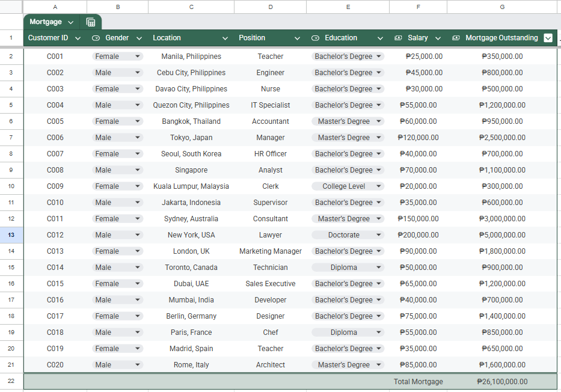
Task: Open Mortgage Outstanding column options button
Action: tap(548, 38)
